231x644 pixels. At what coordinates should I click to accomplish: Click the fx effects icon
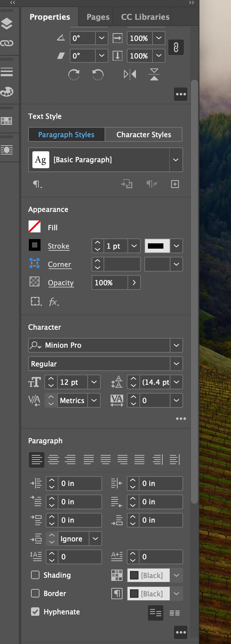(54, 302)
